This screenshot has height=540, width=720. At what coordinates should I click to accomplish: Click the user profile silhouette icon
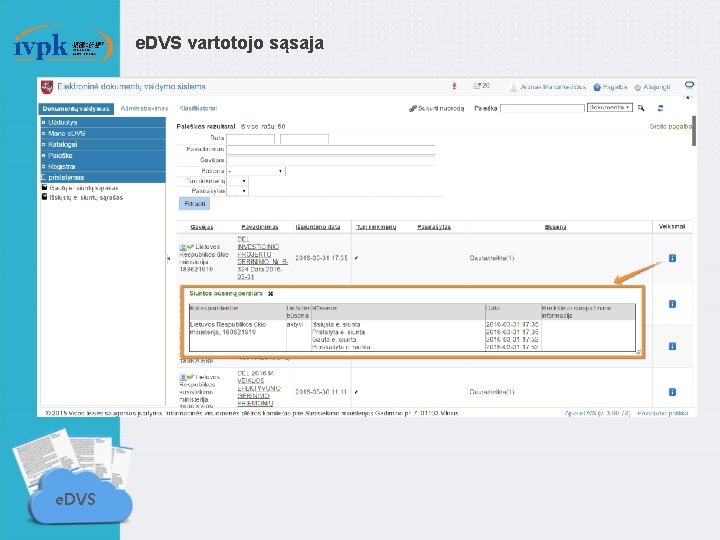coord(514,87)
